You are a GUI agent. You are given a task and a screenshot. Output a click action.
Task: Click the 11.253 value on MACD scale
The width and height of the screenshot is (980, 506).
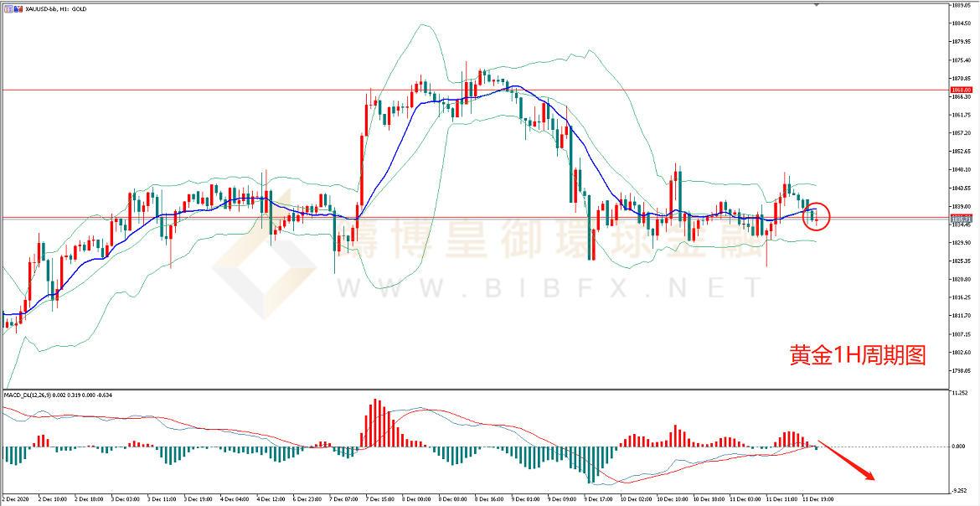(959, 392)
